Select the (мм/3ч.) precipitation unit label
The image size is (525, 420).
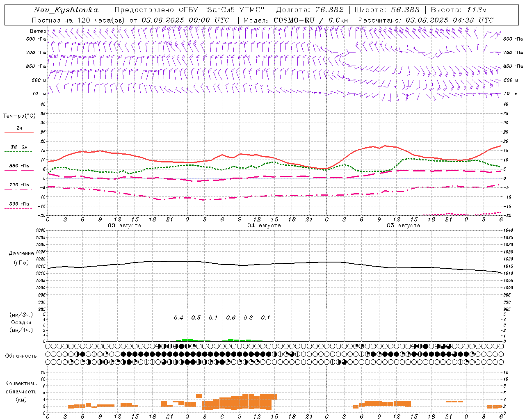[x=21, y=315]
